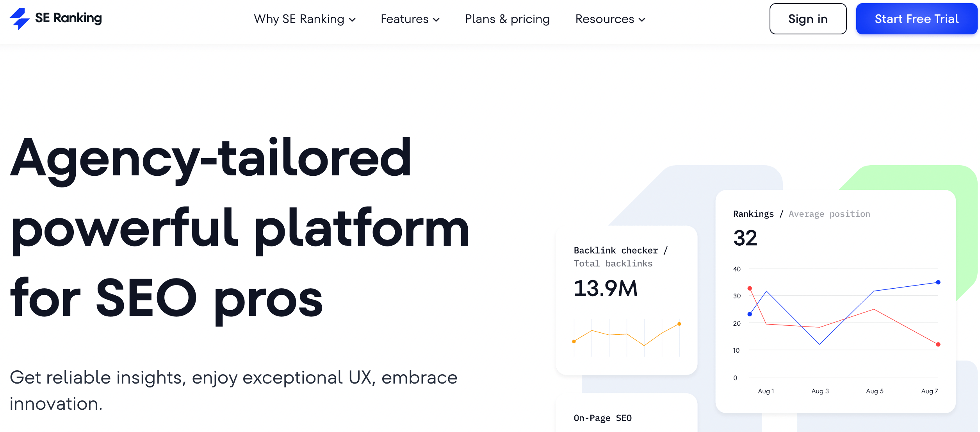Expand the chevron next to Why SE Ranking
980x432 pixels.
tap(352, 20)
